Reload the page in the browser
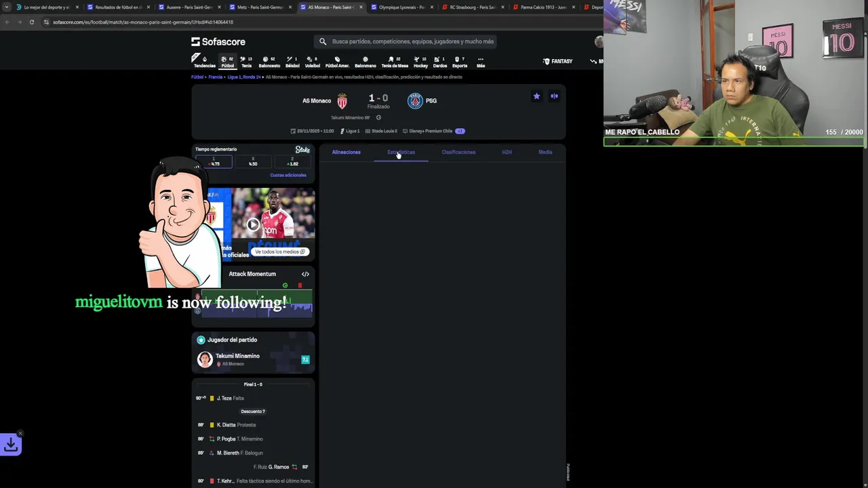868x488 pixels. pyautogui.click(x=31, y=22)
